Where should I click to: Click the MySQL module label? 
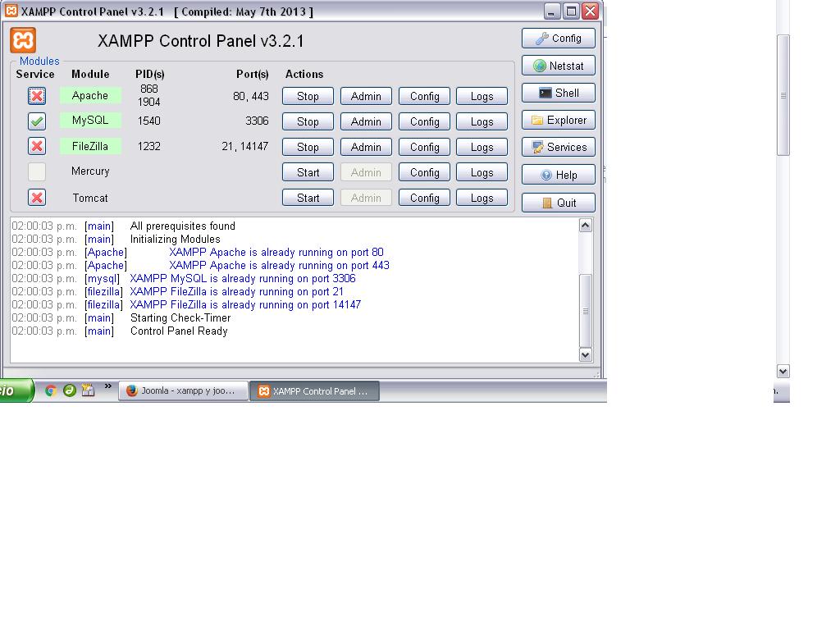pos(90,120)
